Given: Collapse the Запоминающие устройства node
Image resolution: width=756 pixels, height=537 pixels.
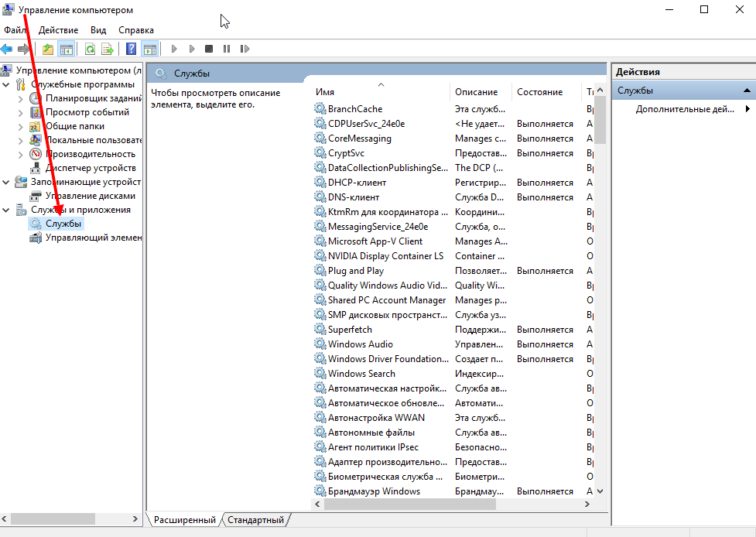Looking at the screenshot, I should click(5, 182).
